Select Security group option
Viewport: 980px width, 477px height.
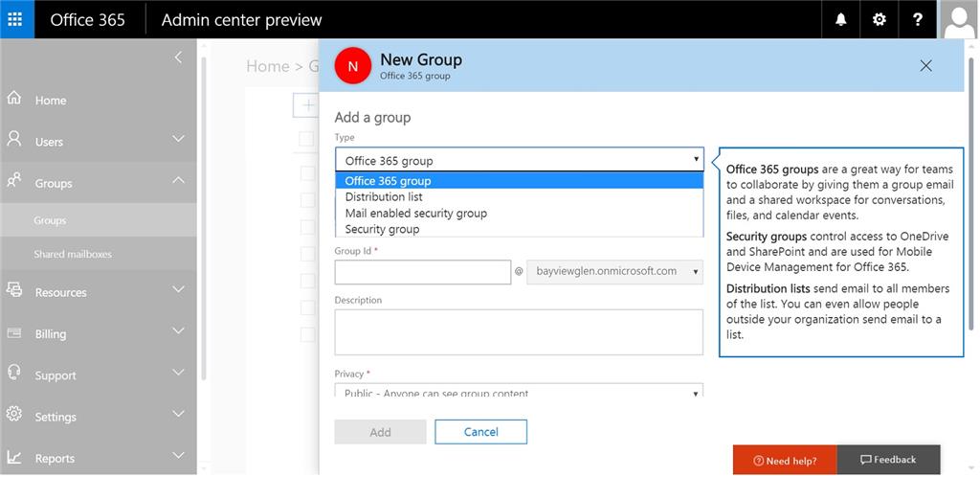pos(520,230)
